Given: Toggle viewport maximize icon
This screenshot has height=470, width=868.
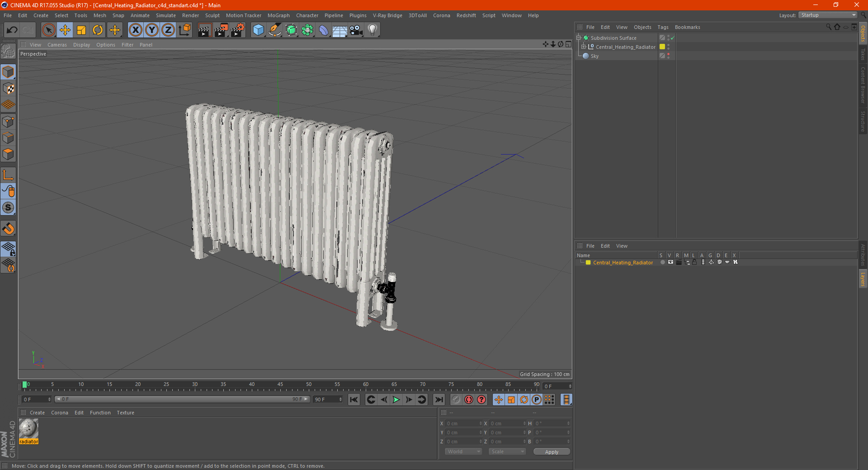Looking at the screenshot, I should click(569, 44).
